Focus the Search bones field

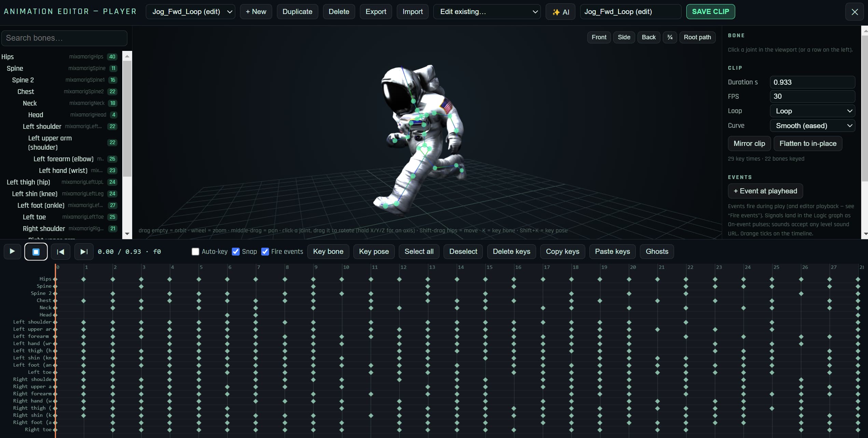[64, 38]
